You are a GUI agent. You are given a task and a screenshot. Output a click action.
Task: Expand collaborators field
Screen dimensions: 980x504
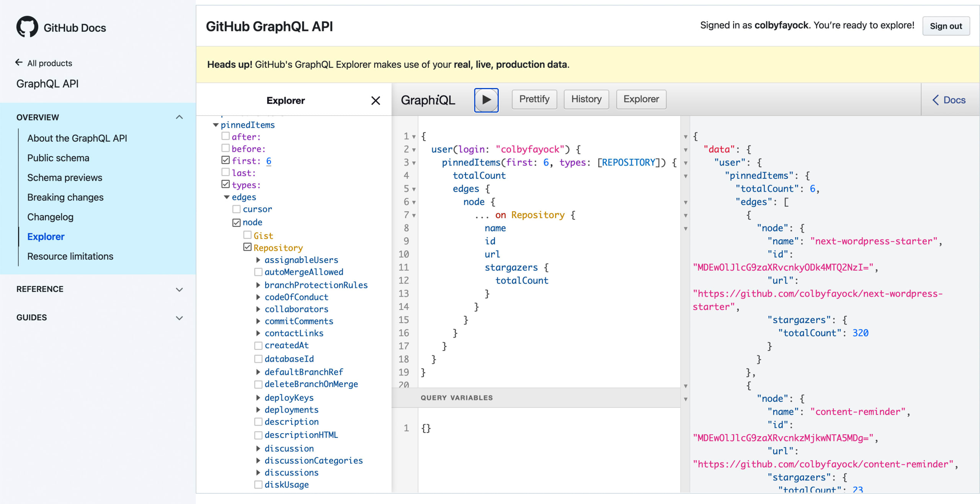coord(258,309)
